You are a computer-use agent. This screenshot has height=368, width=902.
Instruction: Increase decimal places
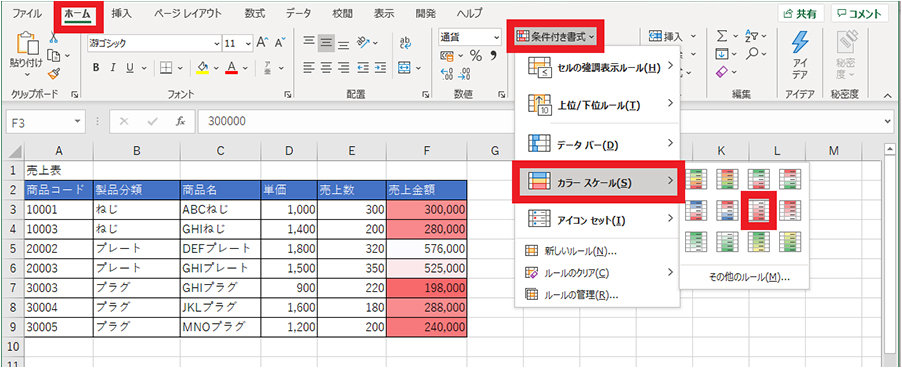(447, 74)
